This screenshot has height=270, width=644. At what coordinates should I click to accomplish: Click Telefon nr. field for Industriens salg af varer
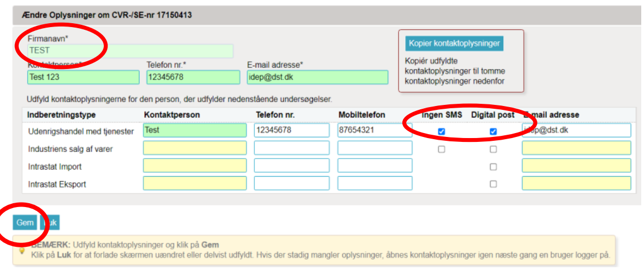pos(291,148)
